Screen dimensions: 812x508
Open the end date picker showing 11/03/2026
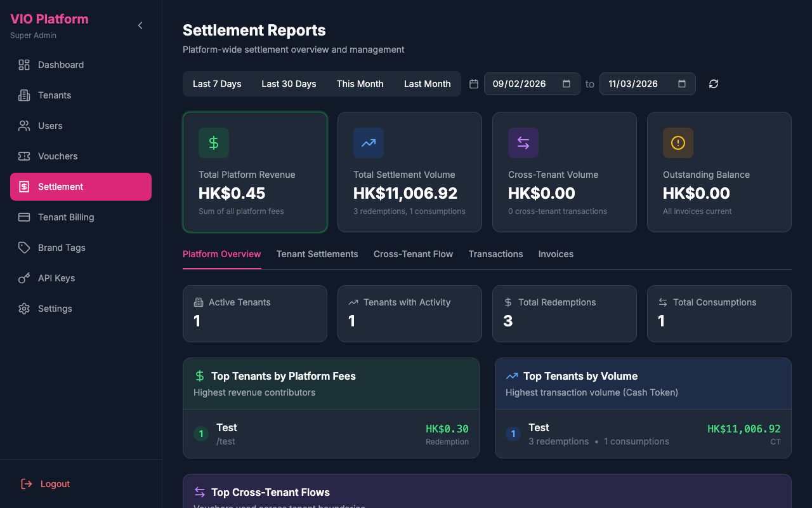pos(647,83)
